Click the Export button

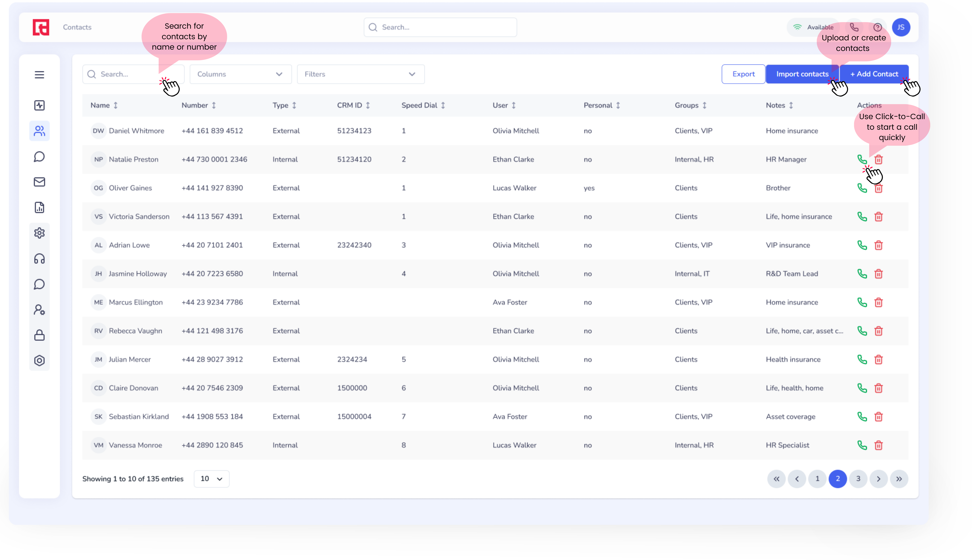coord(743,74)
